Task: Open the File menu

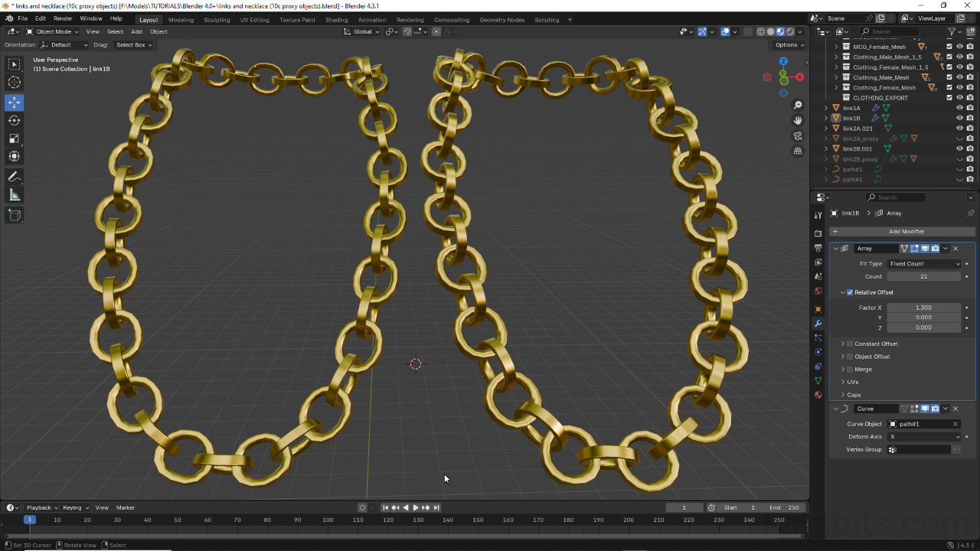Action: click(22, 18)
